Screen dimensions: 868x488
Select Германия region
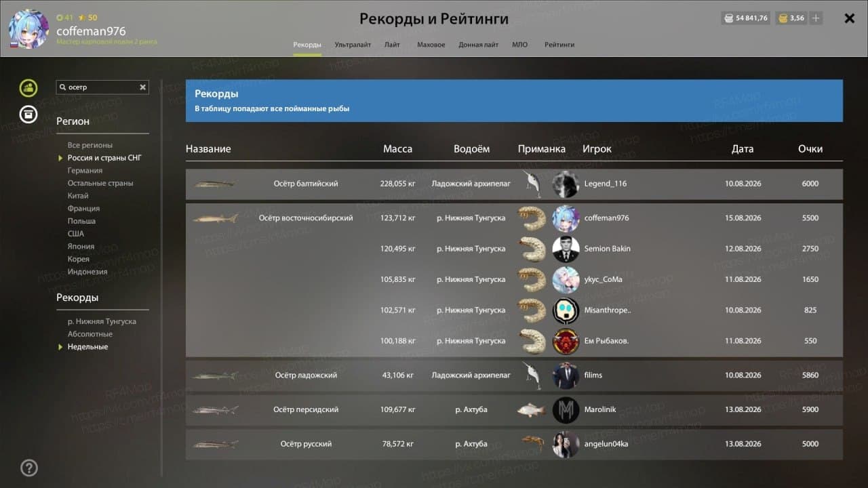point(85,171)
